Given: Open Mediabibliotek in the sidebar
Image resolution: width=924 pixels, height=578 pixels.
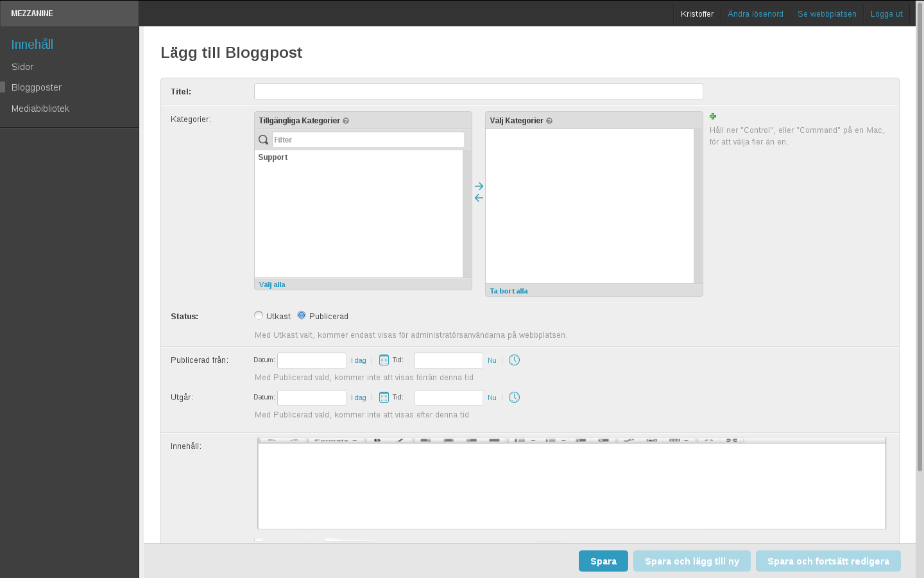Looking at the screenshot, I should point(40,109).
